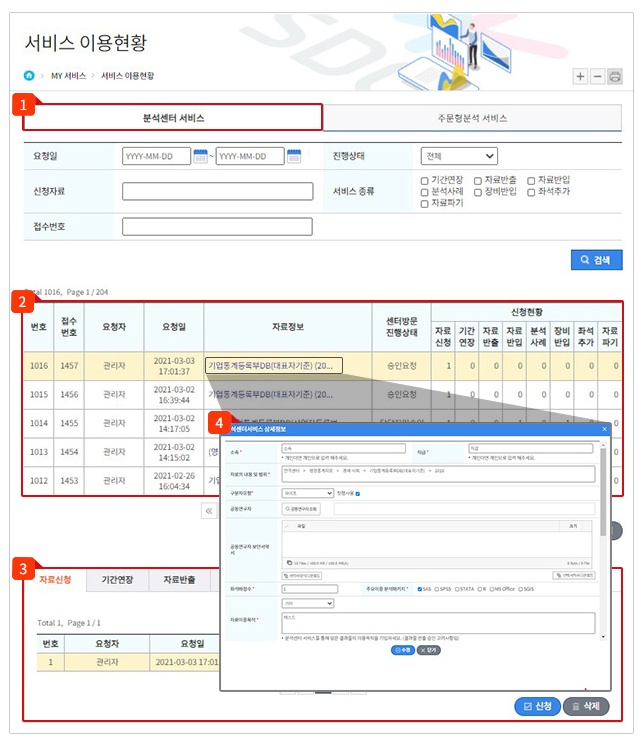Go to first page double-arrow

(209, 511)
